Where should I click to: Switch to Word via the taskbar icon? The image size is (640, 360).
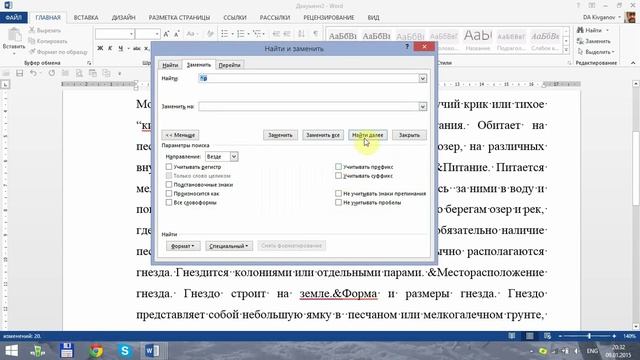[x=152, y=351]
